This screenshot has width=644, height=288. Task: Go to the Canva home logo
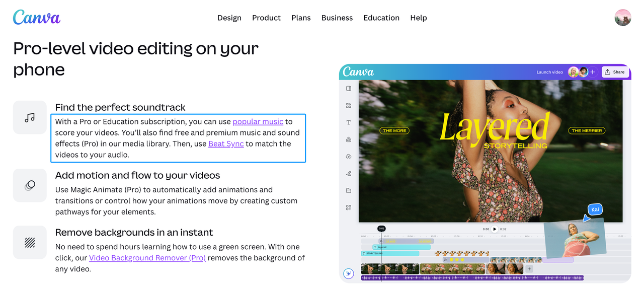[x=36, y=17]
